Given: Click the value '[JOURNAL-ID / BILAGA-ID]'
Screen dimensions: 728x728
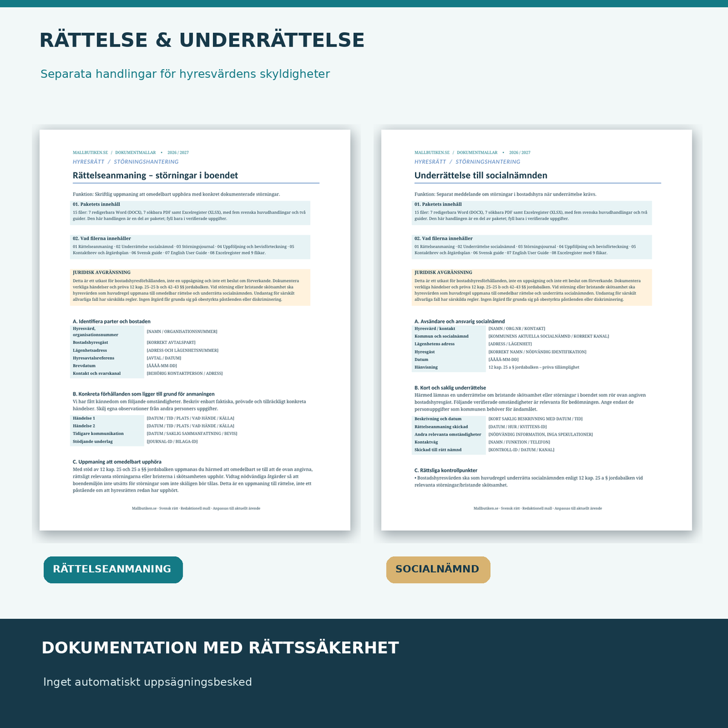Looking at the screenshot, I should click(172, 442).
